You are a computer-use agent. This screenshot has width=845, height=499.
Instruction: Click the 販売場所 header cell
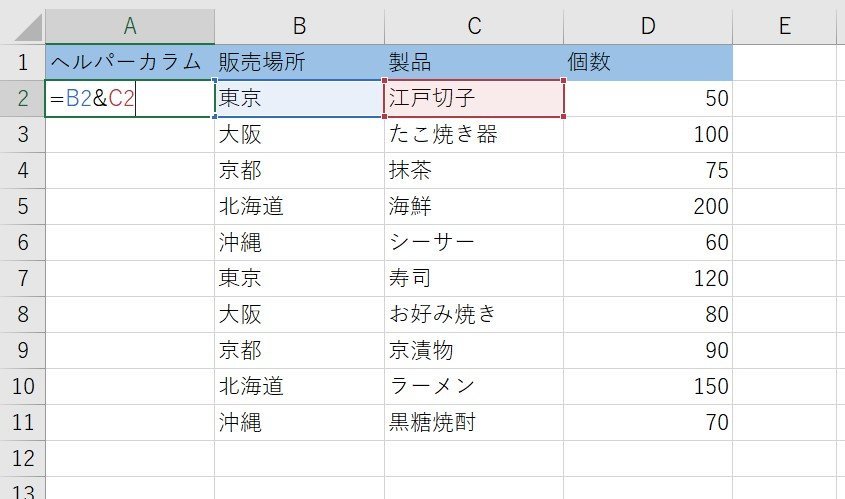(300, 63)
